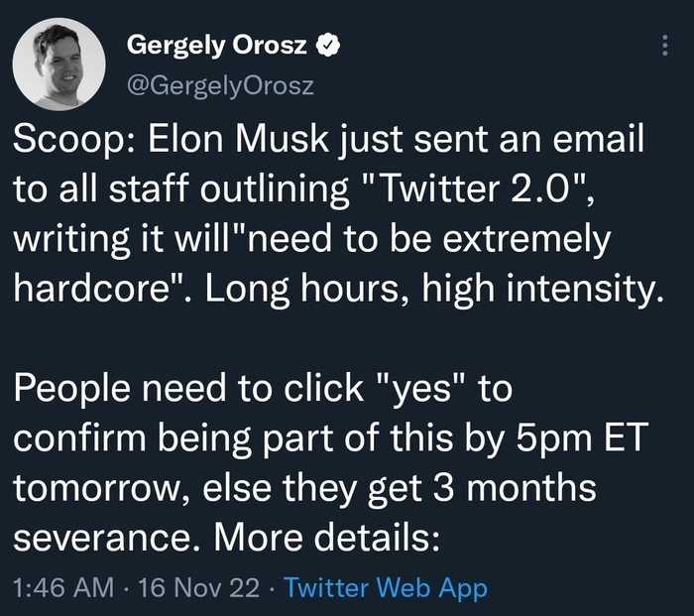694x616 pixels.
Task: Click the 1:46 AM timestamp
Action: tap(63, 588)
